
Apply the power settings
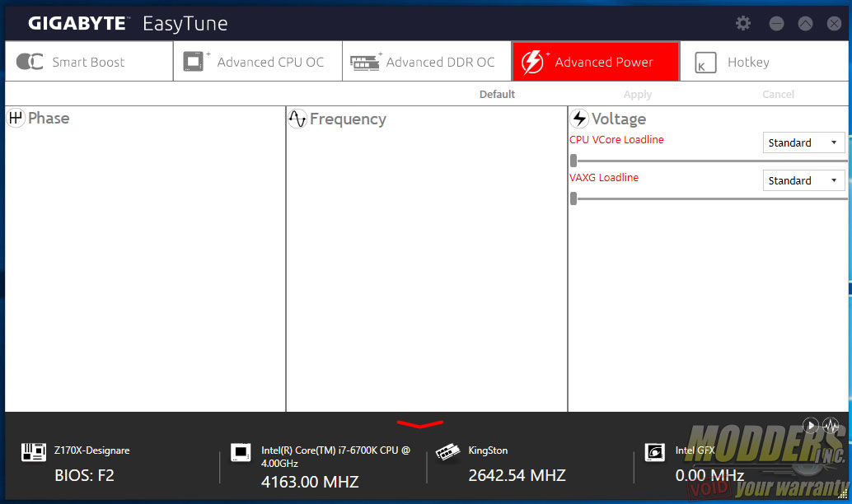(638, 95)
